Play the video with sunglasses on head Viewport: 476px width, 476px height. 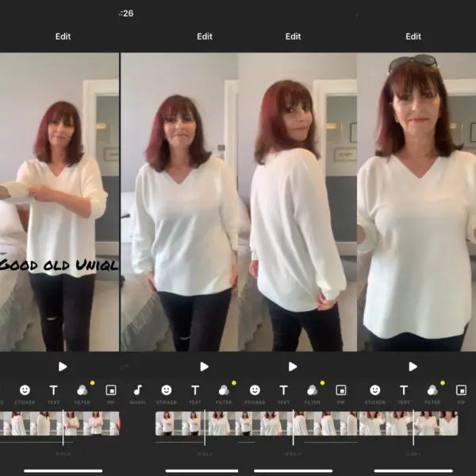(413, 367)
